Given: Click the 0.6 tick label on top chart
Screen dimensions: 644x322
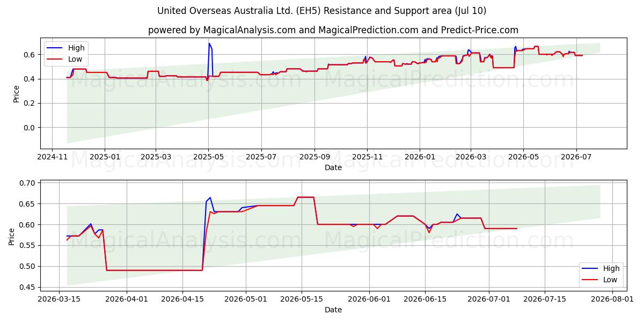Looking at the screenshot, I should 30,55.
